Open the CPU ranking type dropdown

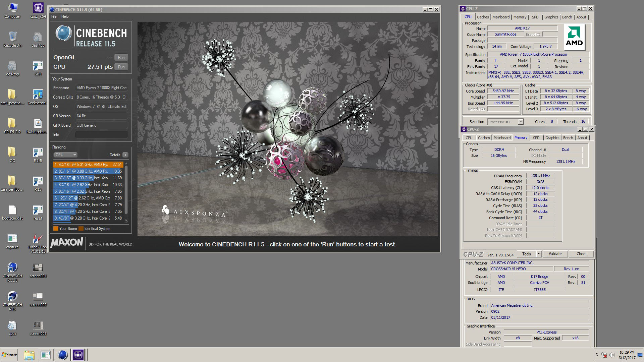pos(66,155)
